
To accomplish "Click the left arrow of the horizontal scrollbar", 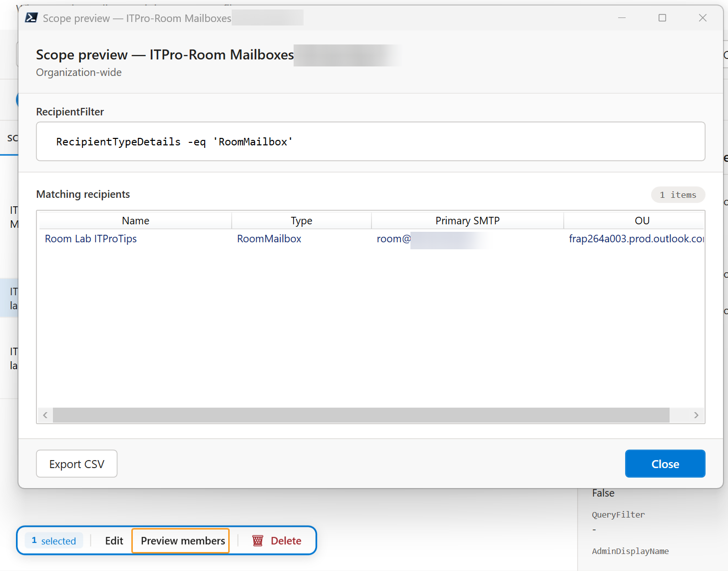I will click(x=45, y=415).
